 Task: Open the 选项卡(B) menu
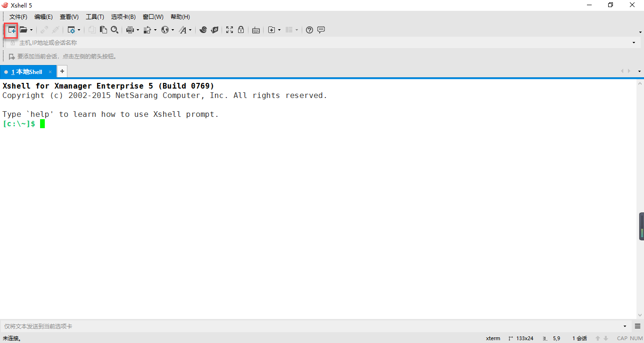pos(124,17)
